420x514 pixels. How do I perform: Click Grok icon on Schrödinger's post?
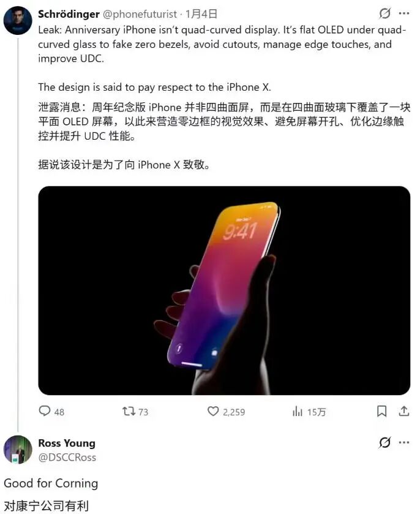coord(385,13)
